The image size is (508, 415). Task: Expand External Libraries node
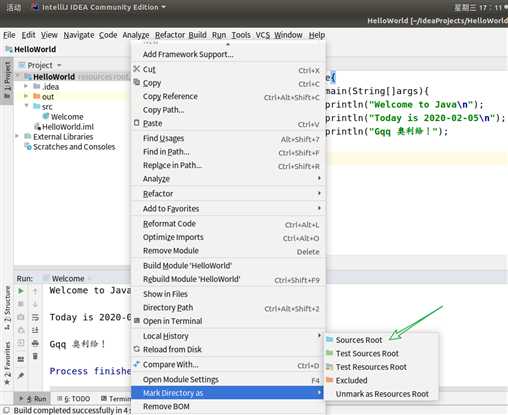(17, 136)
